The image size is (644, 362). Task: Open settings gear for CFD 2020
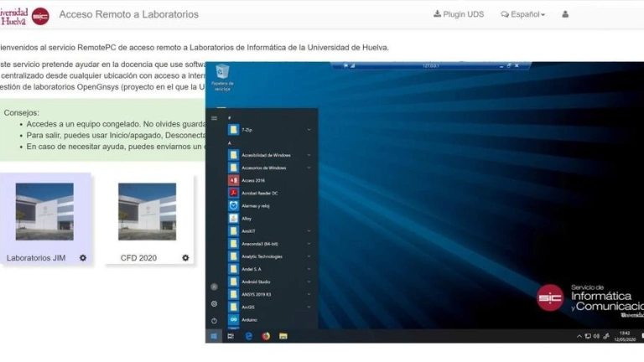pos(185,258)
